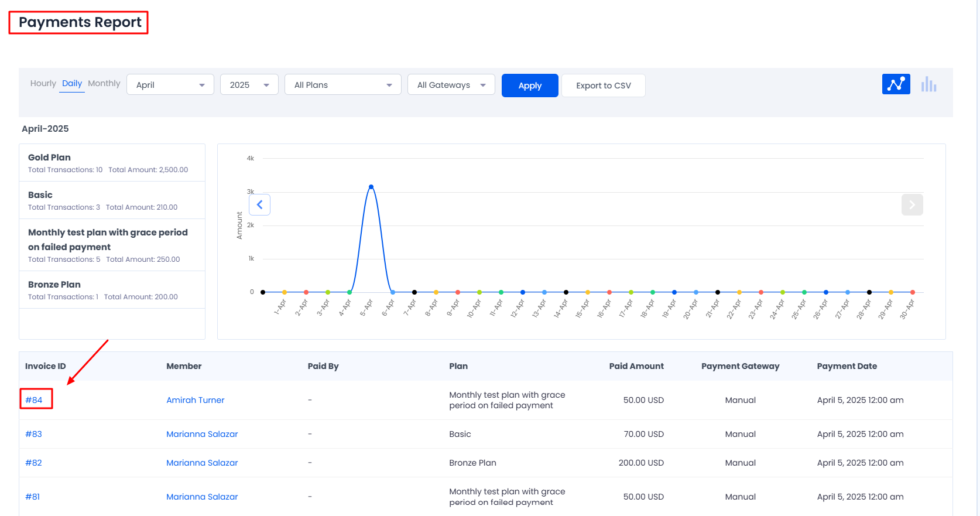Select the Bronze Plan summary card
Image resolution: width=980 pixels, height=516 pixels.
pos(112,290)
